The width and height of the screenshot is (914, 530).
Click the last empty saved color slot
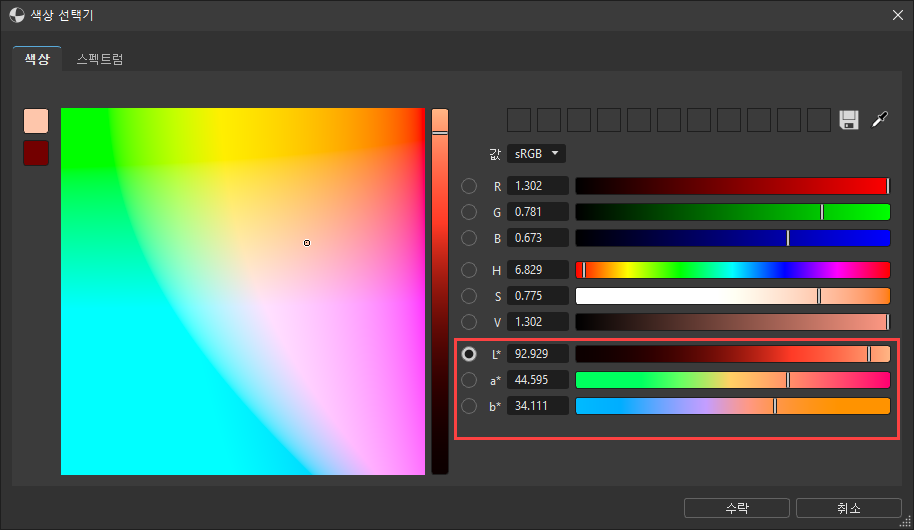click(x=818, y=120)
